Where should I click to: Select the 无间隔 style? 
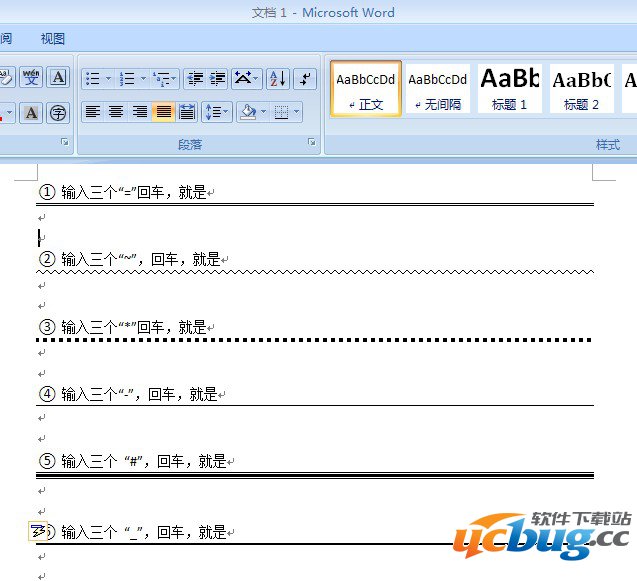pyautogui.click(x=438, y=89)
